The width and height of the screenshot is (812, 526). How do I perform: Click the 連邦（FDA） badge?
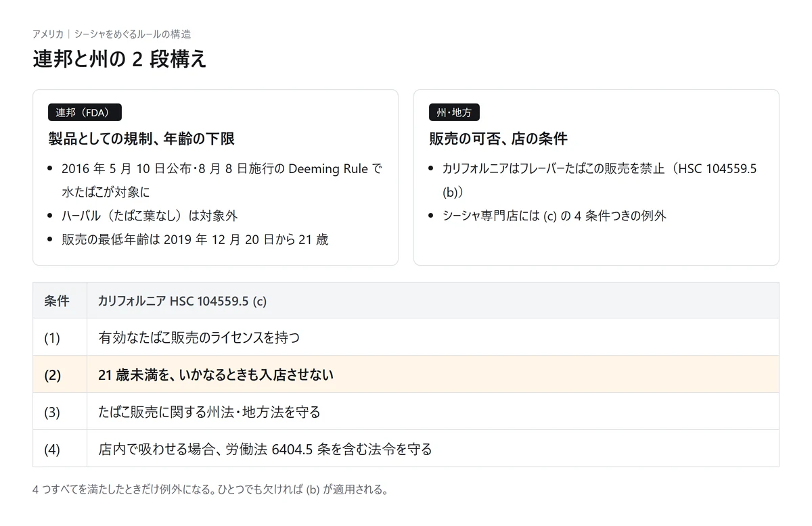pyautogui.click(x=85, y=112)
